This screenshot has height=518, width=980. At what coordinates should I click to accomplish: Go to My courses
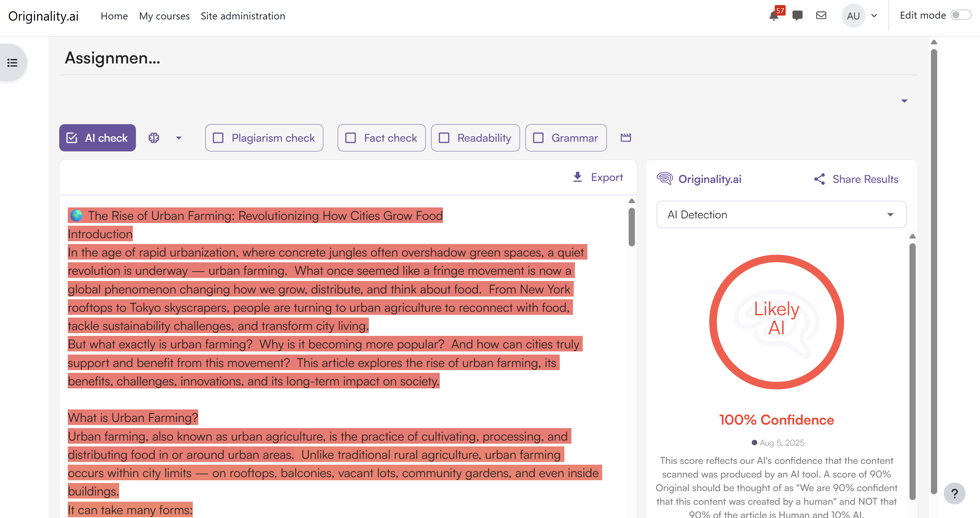164,16
